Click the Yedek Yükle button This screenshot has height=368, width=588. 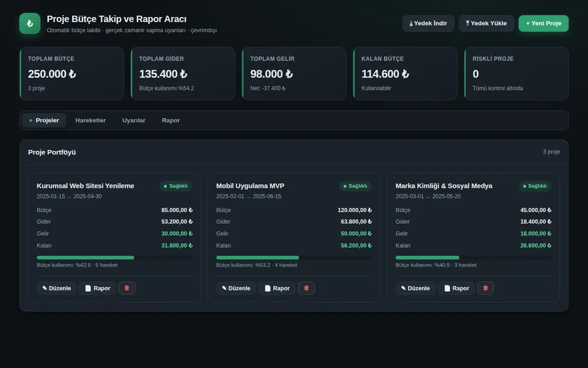486,23
